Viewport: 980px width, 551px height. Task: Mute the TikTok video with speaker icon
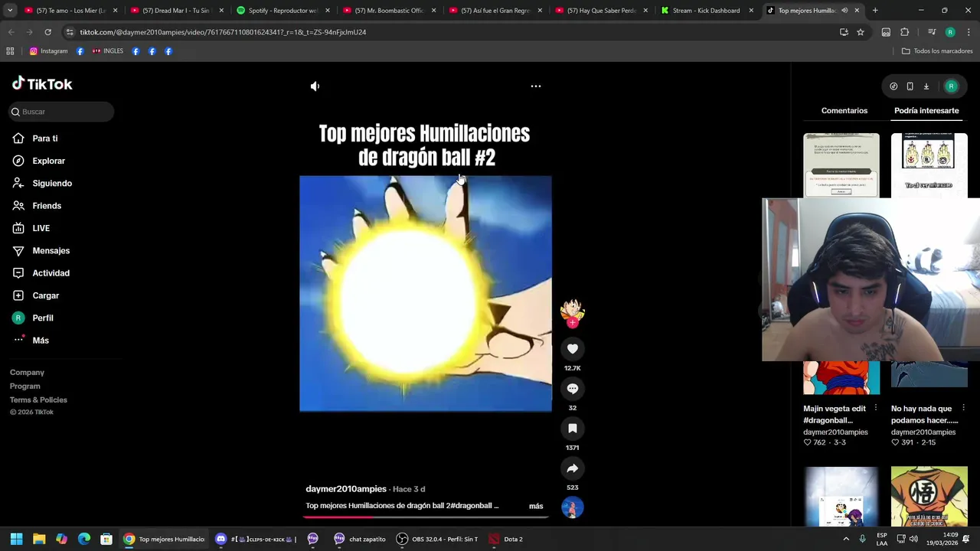[315, 86]
